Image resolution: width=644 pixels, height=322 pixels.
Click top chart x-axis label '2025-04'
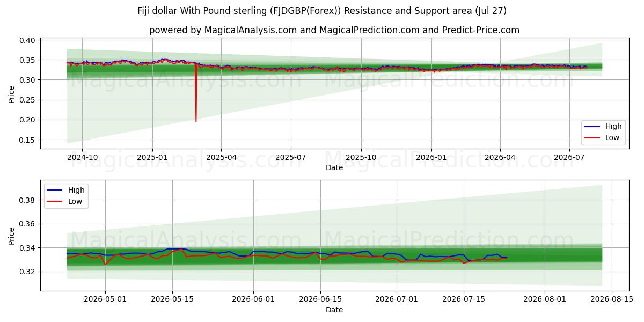pos(221,157)
